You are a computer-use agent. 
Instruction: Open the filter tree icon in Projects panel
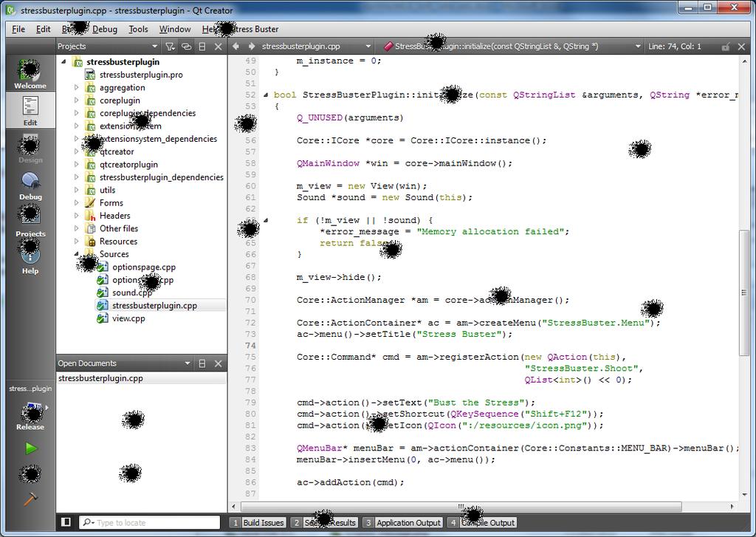170,47
